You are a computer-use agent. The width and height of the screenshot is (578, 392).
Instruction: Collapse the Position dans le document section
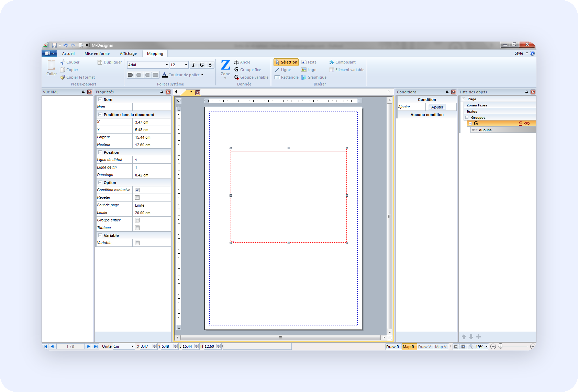coord(100,115)
